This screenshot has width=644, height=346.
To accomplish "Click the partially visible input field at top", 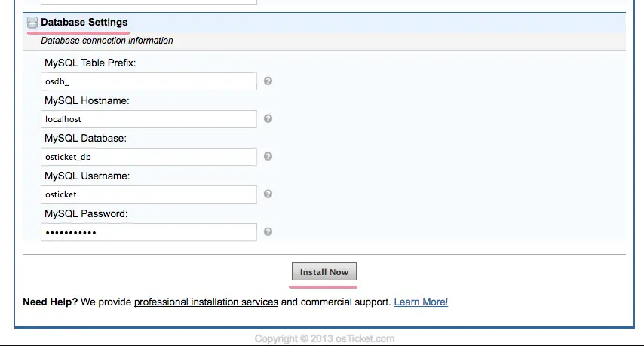I will 149,2.
